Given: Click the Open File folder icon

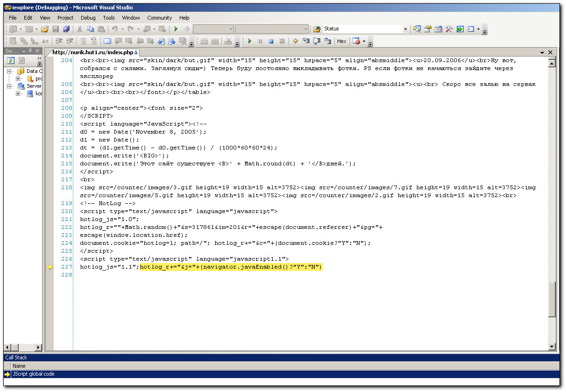Looking at the screenshot, I should pyautogui.click(x=45, y=29).
